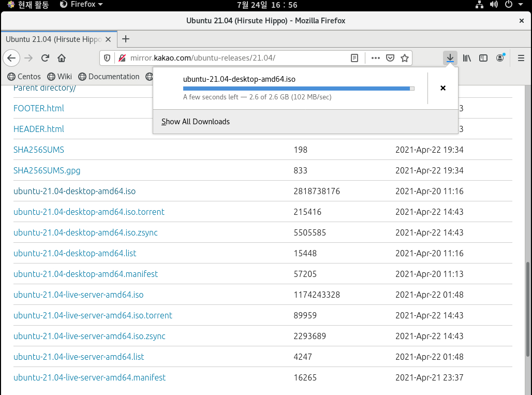Open the FOOTER.html link
Viewport: 532px width, 395px height.
click(39, 108)
